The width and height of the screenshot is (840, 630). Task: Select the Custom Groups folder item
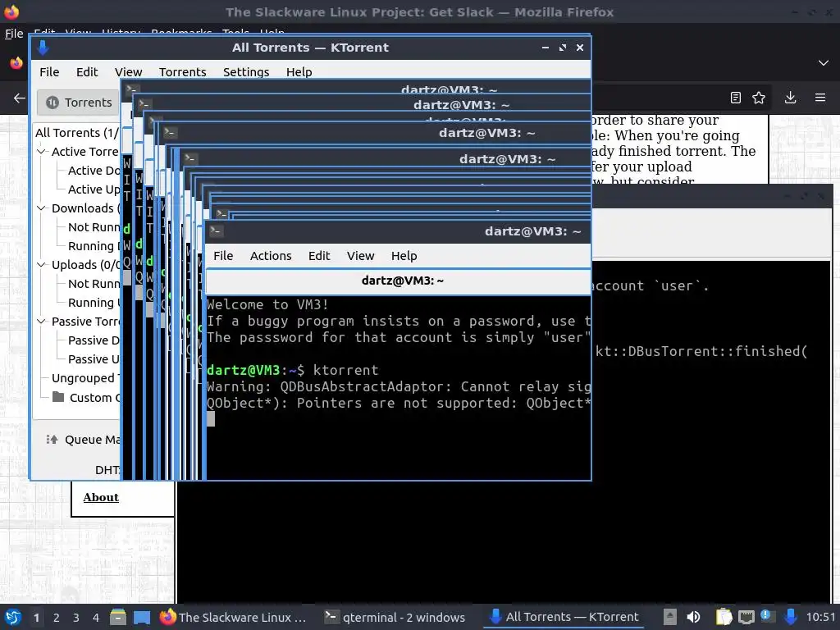[87, 398]
